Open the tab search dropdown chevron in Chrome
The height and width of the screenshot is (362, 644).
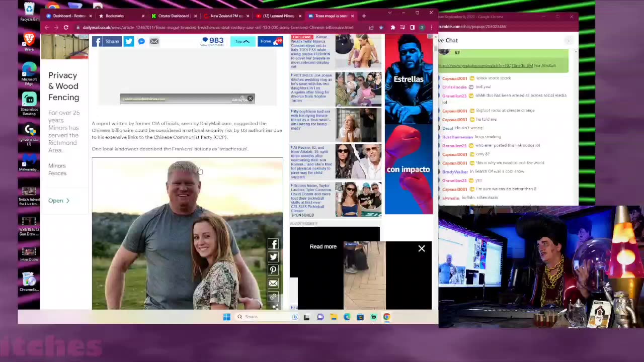390,13
